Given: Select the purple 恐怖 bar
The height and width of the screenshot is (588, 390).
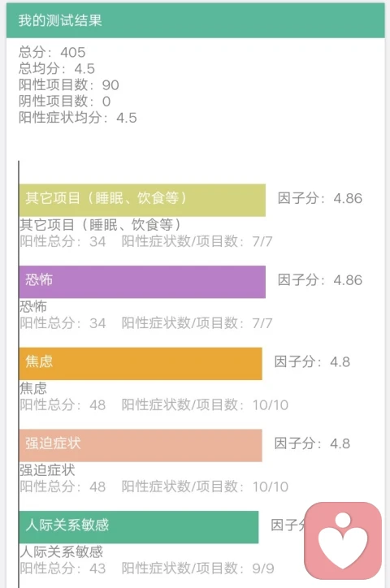Looking at the screenshot, I should (x=142, y=282).
